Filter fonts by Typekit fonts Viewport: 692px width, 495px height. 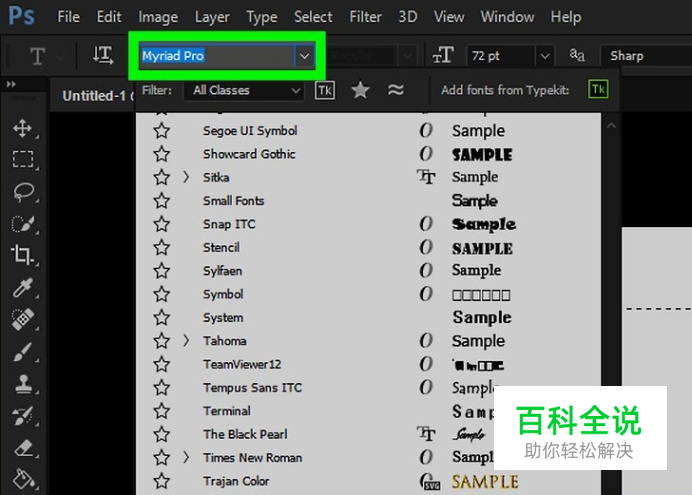(x=324, y=90)
